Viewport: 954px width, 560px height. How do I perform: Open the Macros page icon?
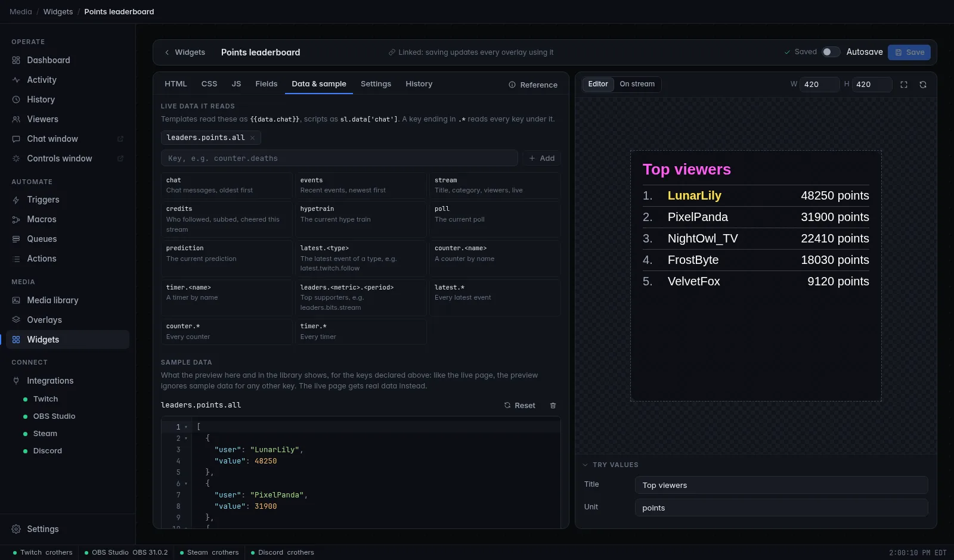[16, 219]
